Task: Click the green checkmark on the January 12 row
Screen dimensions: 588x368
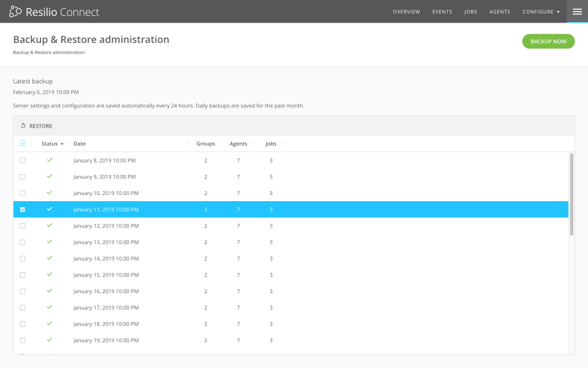Action: 50,226
